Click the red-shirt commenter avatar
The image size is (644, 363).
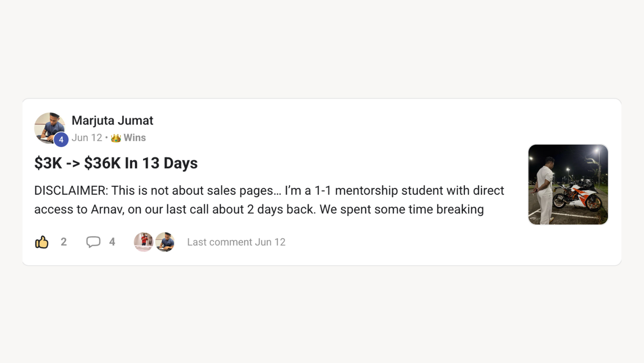click(144, 242)
